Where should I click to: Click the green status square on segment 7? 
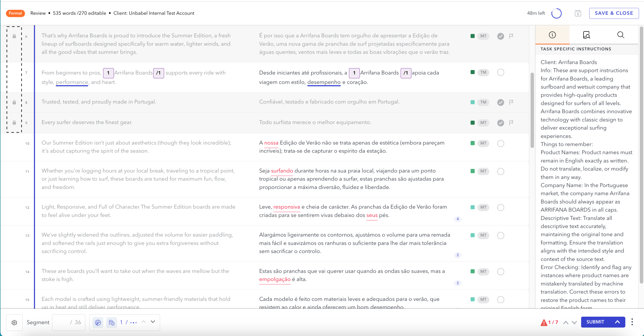473,72
